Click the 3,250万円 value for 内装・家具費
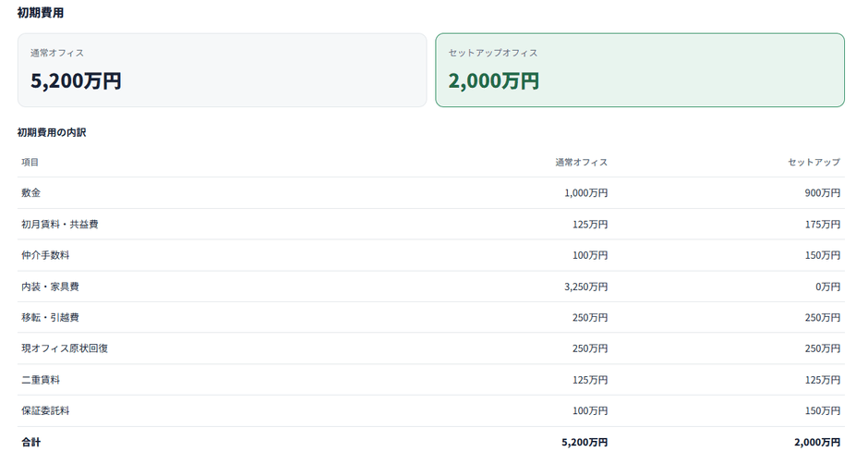This screenshot has width=868, height=464. tap(585, 287)
